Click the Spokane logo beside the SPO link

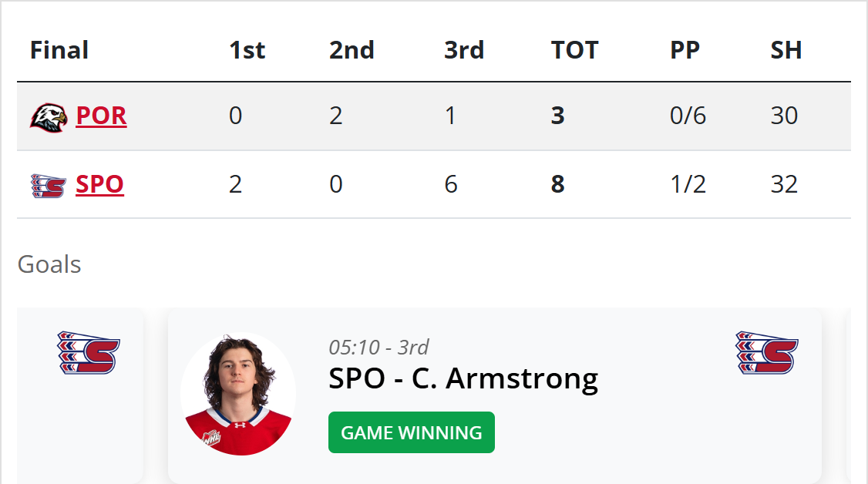tap(49, 185)
